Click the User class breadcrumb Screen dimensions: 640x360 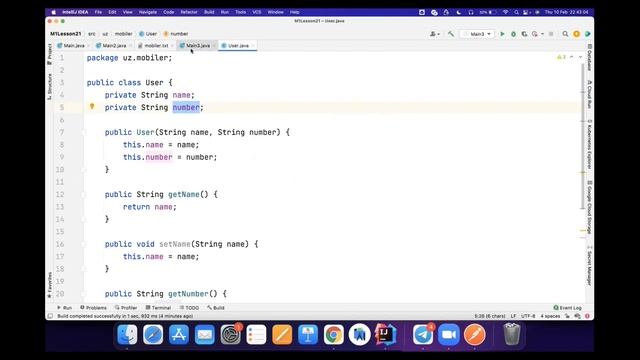point(148,34)
